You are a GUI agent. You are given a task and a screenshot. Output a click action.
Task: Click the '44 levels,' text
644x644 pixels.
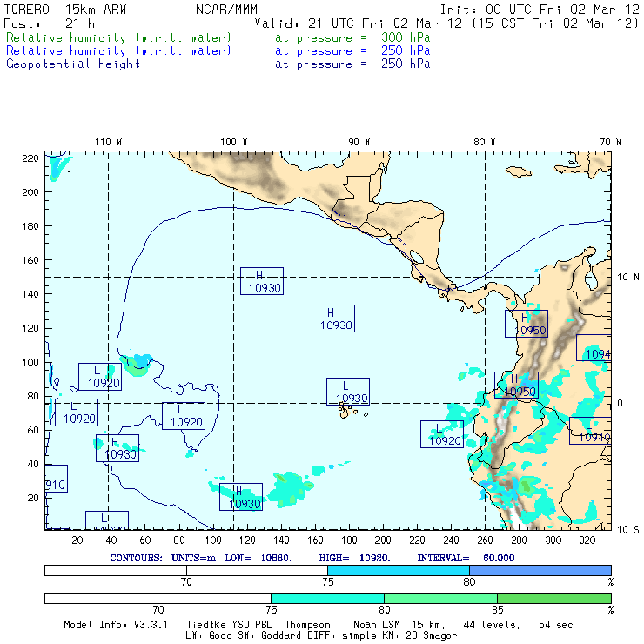coord(492,625)
